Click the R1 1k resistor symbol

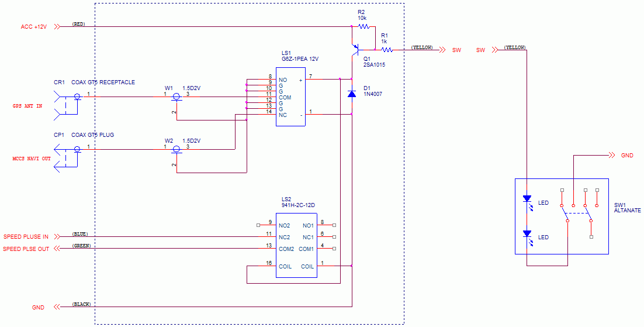pyautogui.click(x=386, y=50)
